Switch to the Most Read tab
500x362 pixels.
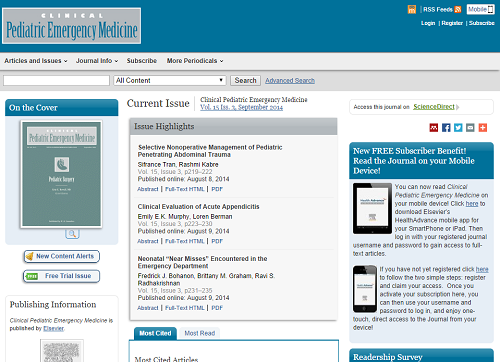200,333
